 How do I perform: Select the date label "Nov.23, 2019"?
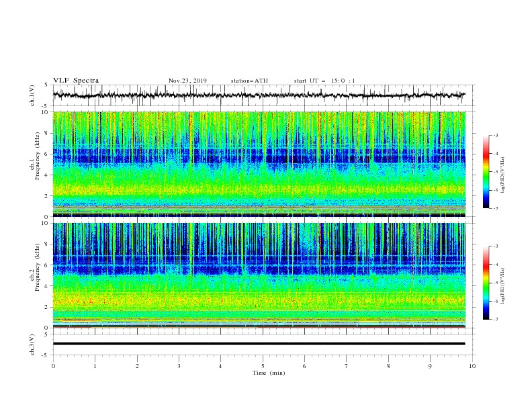(x=187, y=81)
